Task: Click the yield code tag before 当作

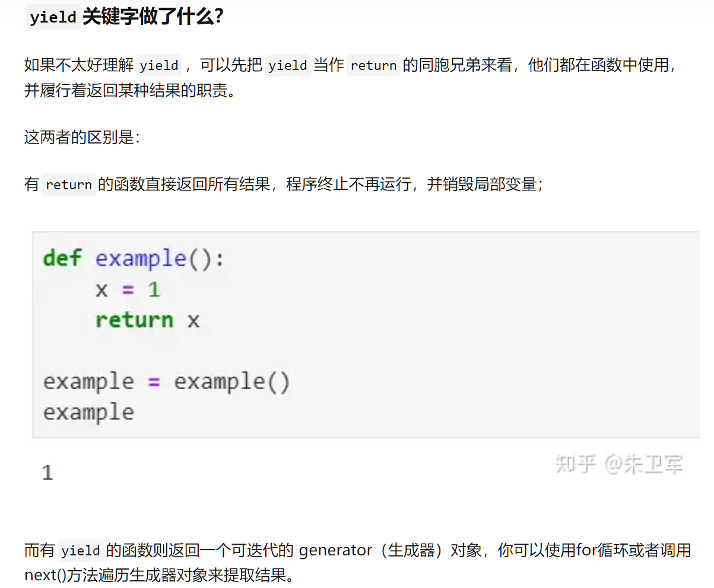Action: click(288, 65)
